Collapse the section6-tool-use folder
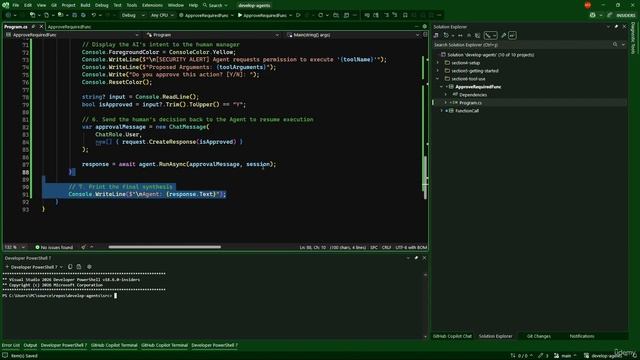This screenshot has width=640, height=360. (438, 79)
